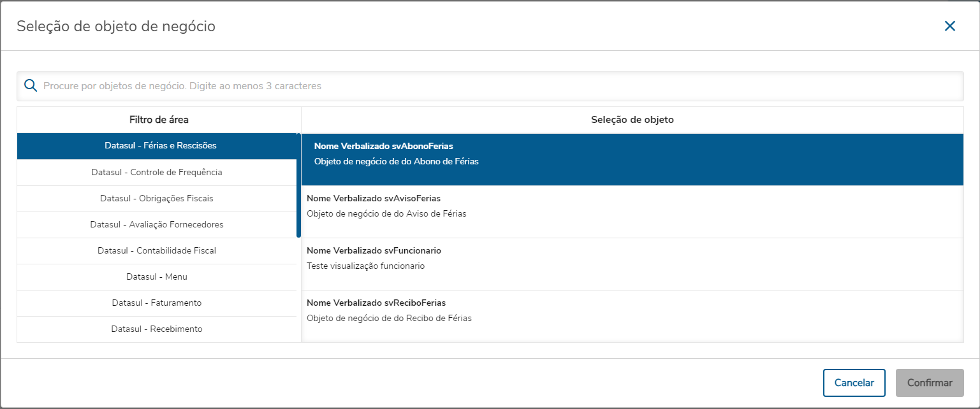The image size is (980, 409).
Task: Click the Filtro de área column header
Action: [x=159, y=120]
